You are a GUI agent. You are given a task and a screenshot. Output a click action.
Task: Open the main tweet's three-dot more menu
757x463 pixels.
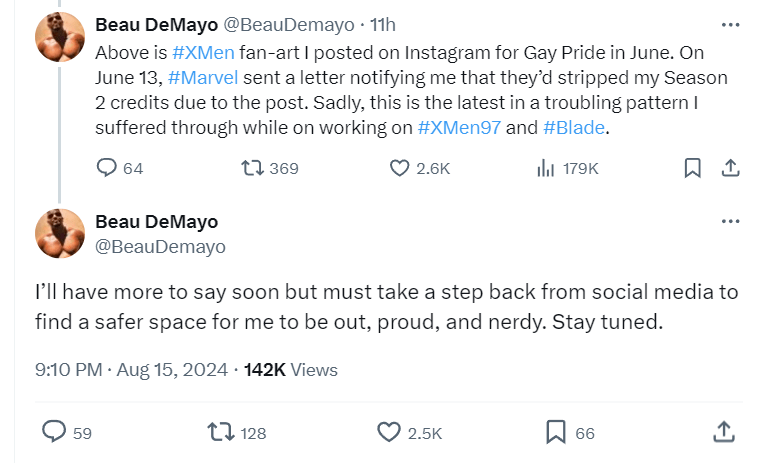[x=729, y=222]
